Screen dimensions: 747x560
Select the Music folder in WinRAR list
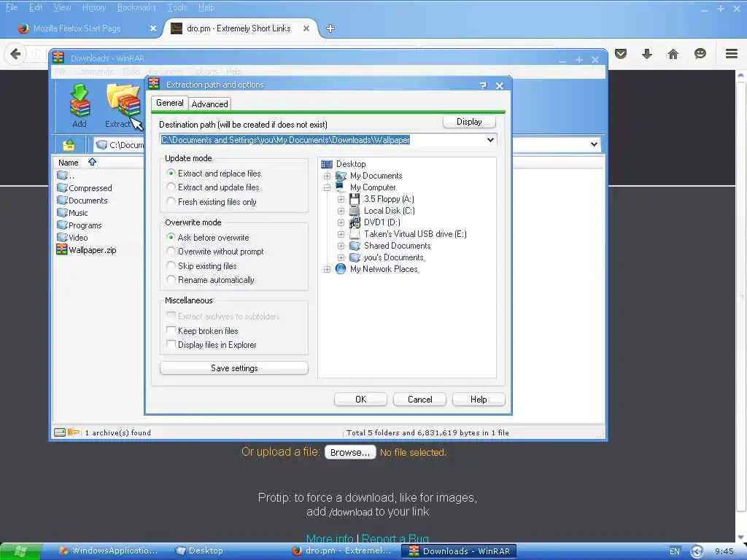[x=72, y=213]
